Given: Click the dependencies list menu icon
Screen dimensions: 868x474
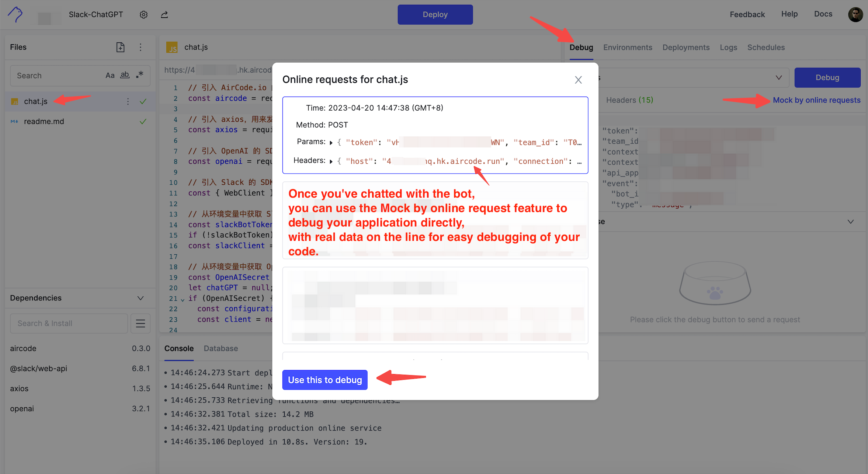Looking at the screenshot, I should tap(140, 323).
